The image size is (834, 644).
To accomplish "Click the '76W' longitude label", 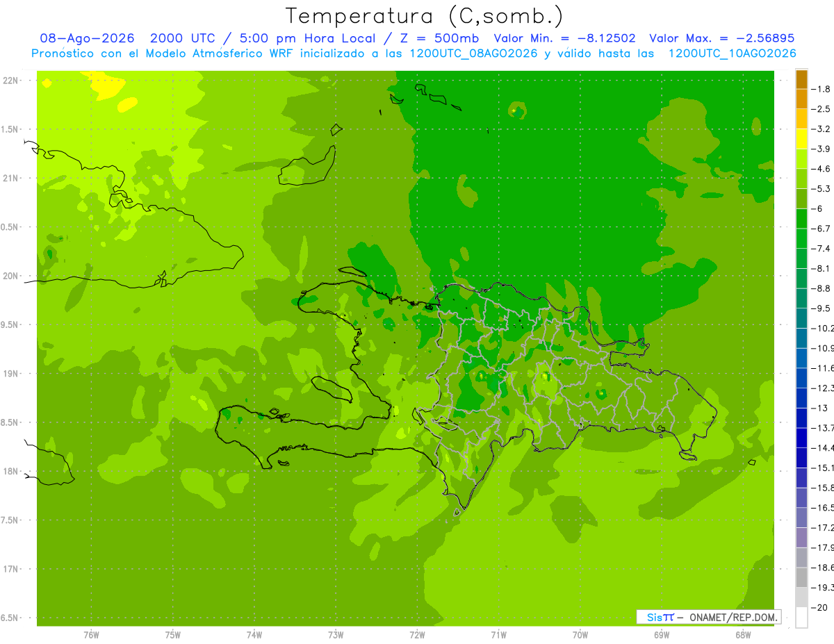I will point(91,634).
